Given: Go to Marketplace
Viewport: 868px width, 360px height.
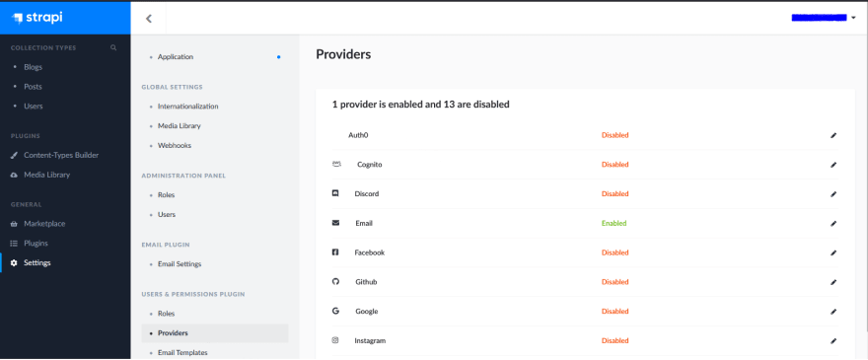Looking at the screenshot, I should [44, 224].
